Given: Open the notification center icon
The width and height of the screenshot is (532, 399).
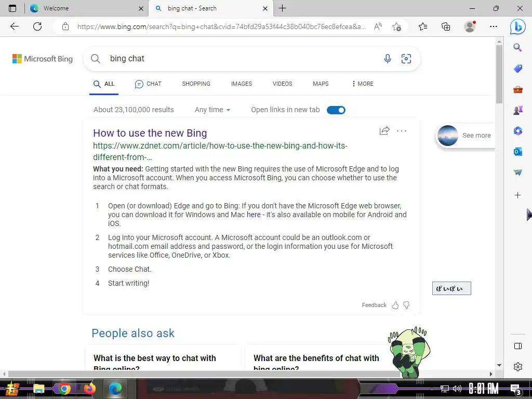Looking at the screenshot, I should pyautogui.click(x=515, y=389).
